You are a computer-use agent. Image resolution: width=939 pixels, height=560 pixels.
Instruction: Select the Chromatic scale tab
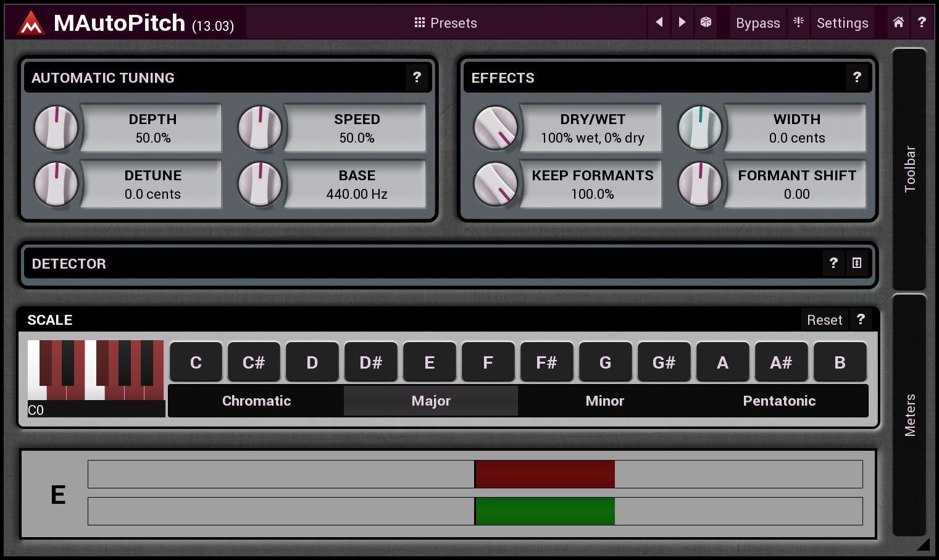[x=256, y=401]
